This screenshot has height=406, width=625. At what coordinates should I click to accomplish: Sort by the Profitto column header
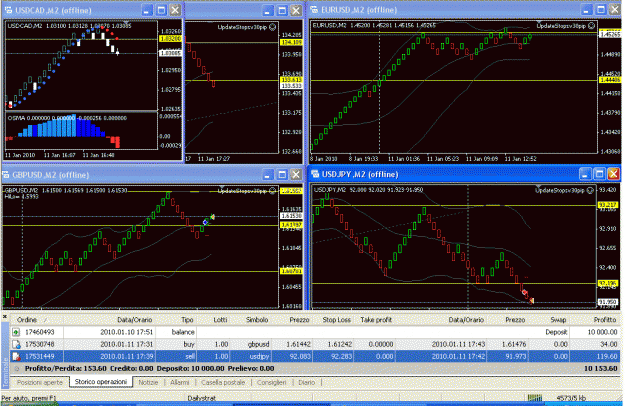click(595, 320)
